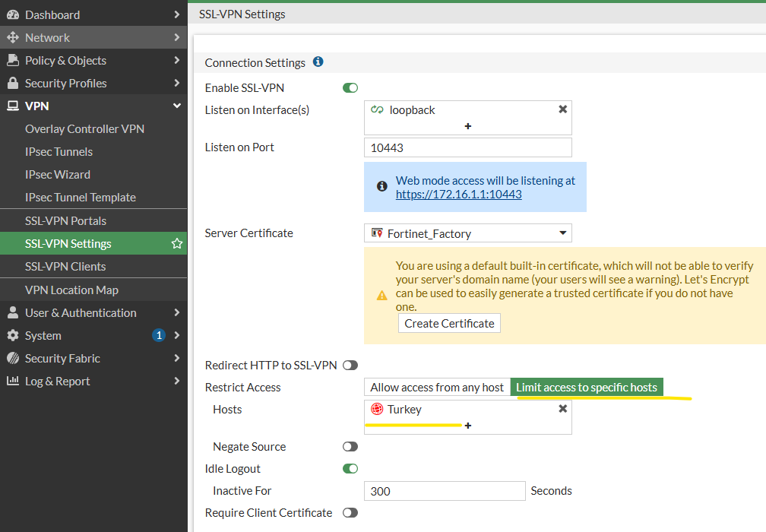
Task: Click the Network menu label
Action: point(47,37)
